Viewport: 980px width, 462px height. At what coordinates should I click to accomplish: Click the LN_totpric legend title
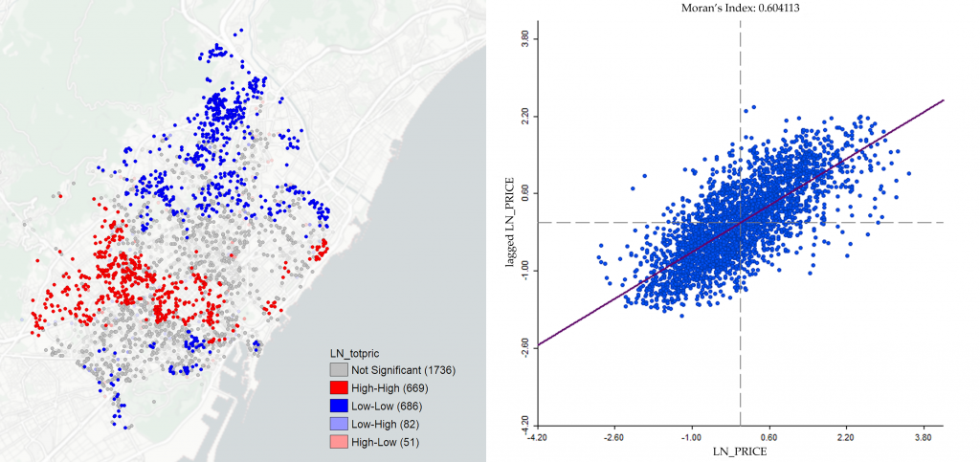coord(357,354)
